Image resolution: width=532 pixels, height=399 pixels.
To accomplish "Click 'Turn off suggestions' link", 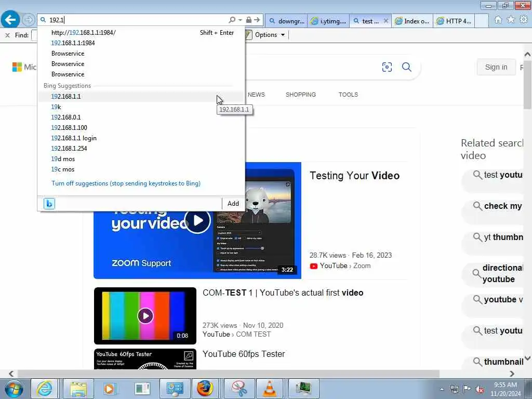I will (126, 183).
